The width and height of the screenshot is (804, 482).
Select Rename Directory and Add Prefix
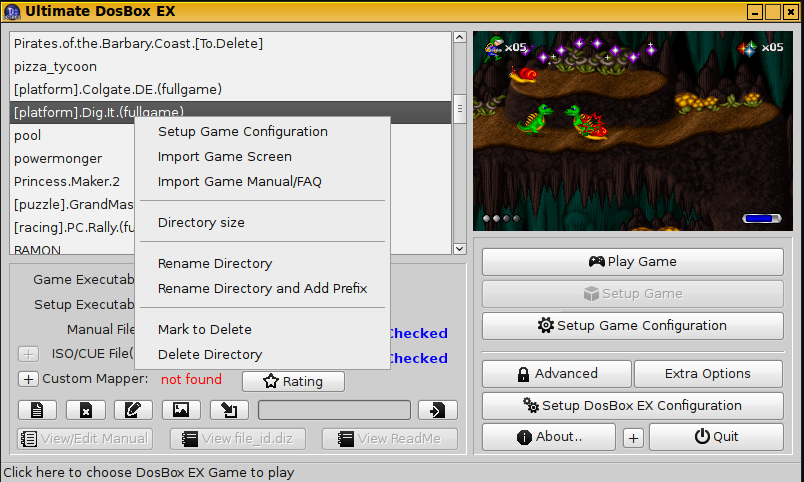(x=262, y=289)
